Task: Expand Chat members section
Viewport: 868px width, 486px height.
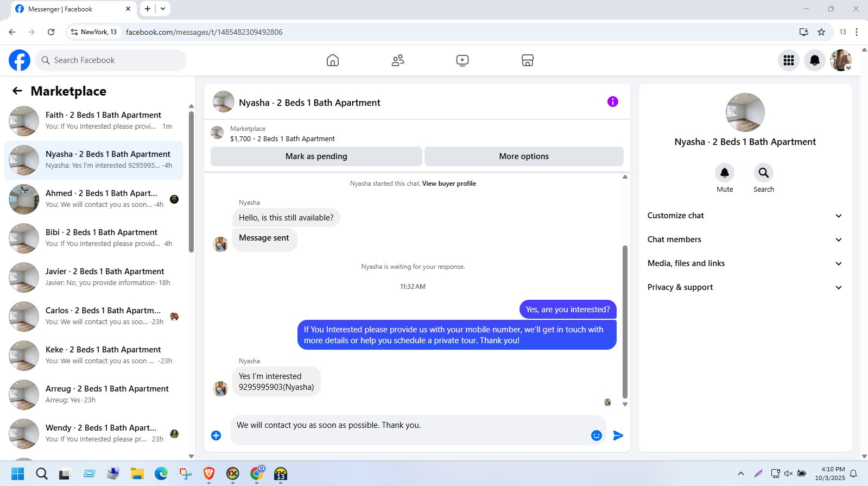Action: click(x=745, y=239)
